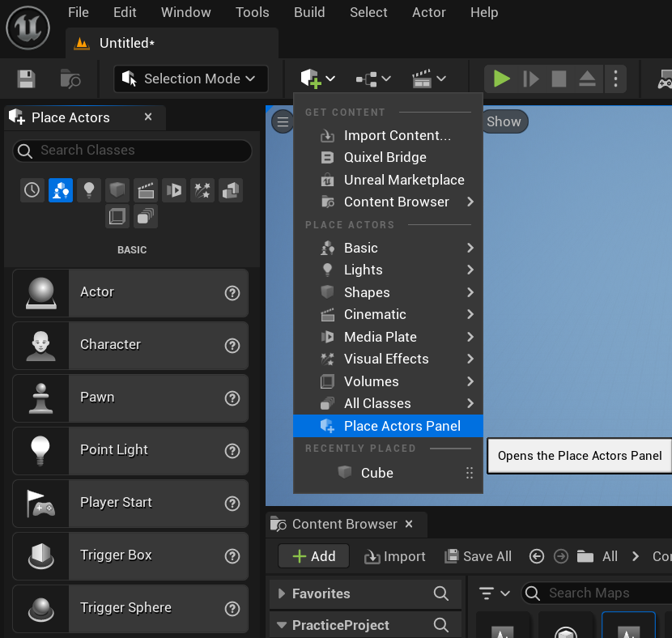Expand the Content Browser submenu arrow
Image resolution: width=672 pixels, height=638 pixels.
point(470,202)
